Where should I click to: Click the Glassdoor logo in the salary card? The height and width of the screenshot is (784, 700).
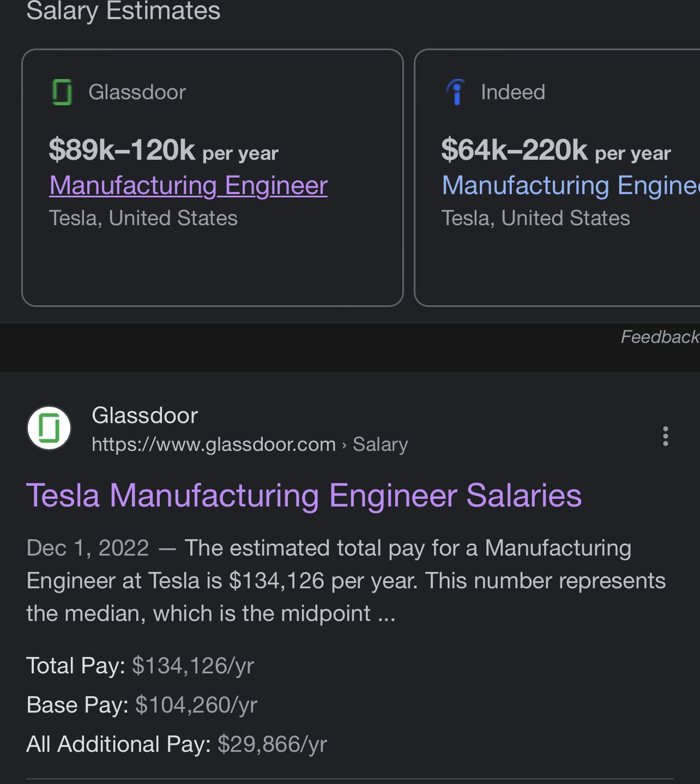coord(62,92)
